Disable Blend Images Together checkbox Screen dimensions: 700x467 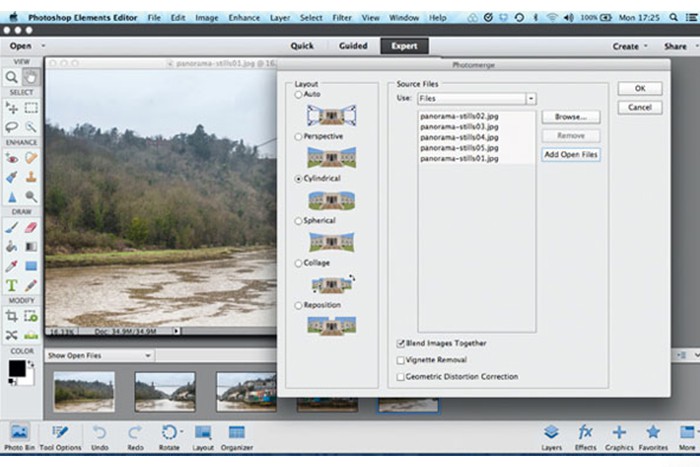coord(401,343)
